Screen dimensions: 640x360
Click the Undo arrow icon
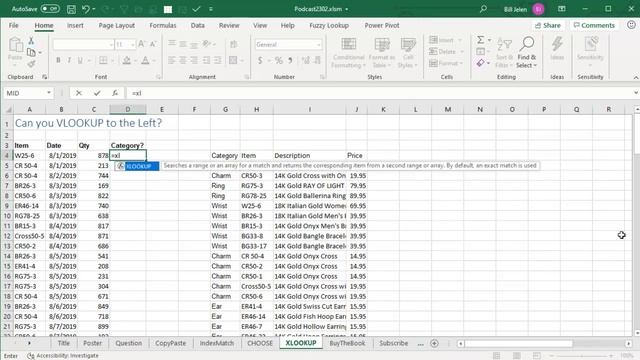[86, 9]
